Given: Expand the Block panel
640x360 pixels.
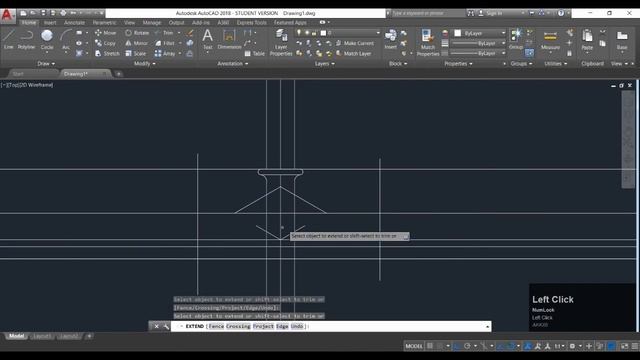Looking at the screenshot, I should coord(398,64).
